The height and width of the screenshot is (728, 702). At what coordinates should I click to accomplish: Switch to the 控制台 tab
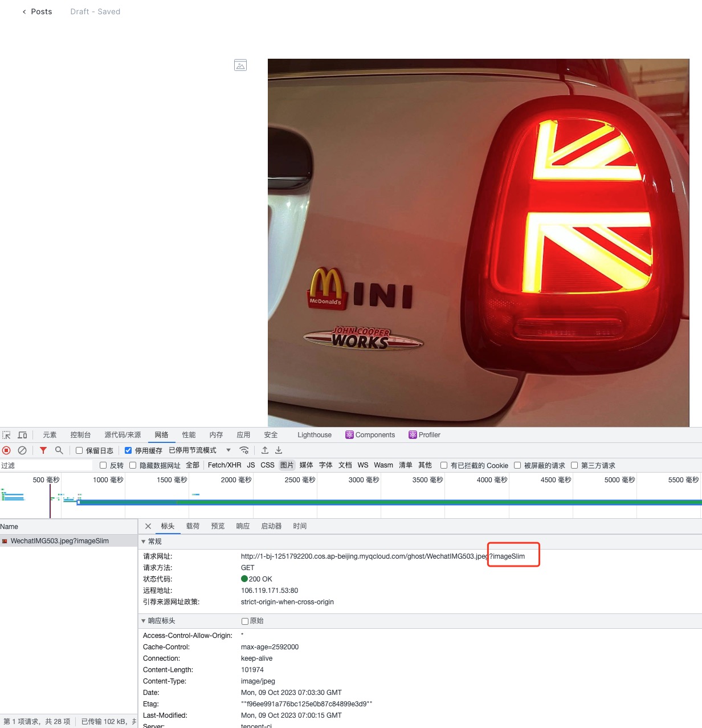(80, 435)
